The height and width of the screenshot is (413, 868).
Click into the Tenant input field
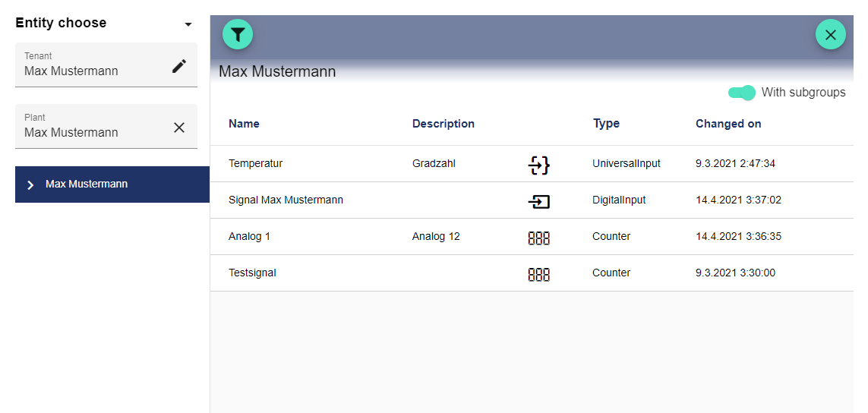(91, 71)
